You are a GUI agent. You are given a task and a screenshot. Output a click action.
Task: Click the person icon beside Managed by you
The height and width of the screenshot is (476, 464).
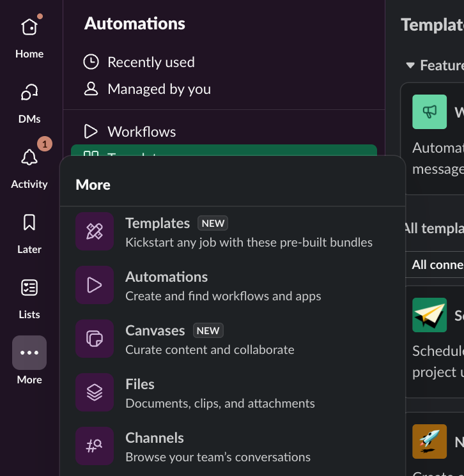(91, 89)
